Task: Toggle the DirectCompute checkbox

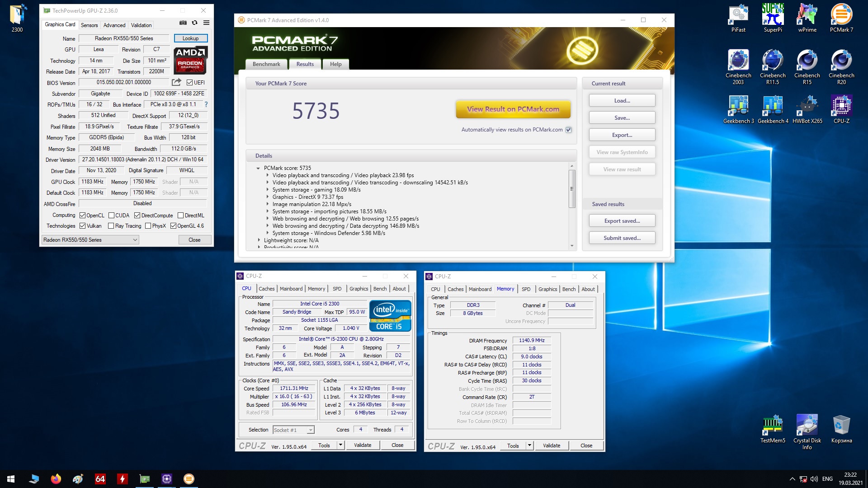Action: coord(137,216)
